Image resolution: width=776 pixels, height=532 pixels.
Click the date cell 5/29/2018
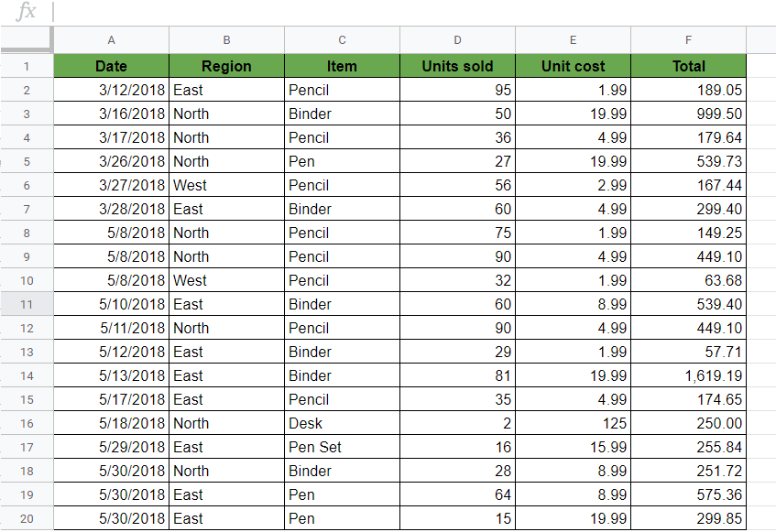[x=111, y=447]
